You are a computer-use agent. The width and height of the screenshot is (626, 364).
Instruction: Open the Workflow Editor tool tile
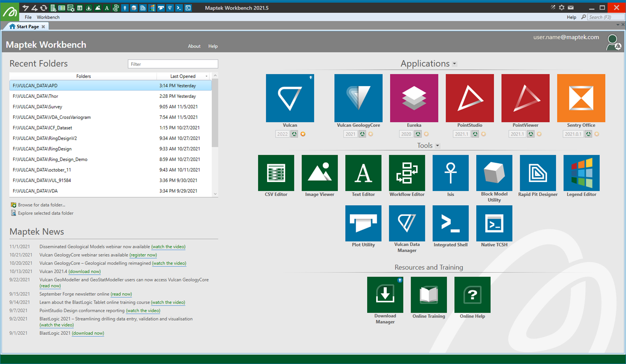407,173
